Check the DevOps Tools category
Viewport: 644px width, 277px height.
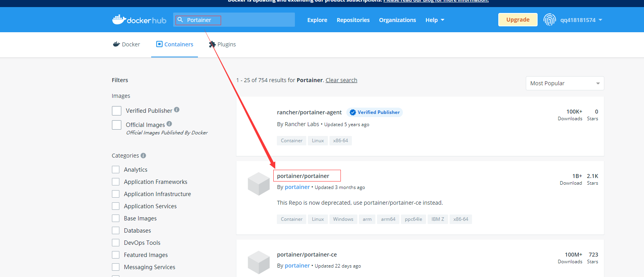[116, 242]
